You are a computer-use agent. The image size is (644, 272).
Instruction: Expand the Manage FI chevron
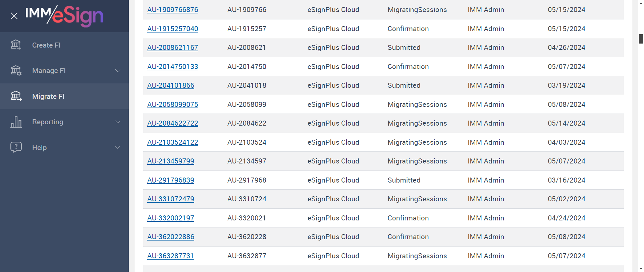pos(118,71)
